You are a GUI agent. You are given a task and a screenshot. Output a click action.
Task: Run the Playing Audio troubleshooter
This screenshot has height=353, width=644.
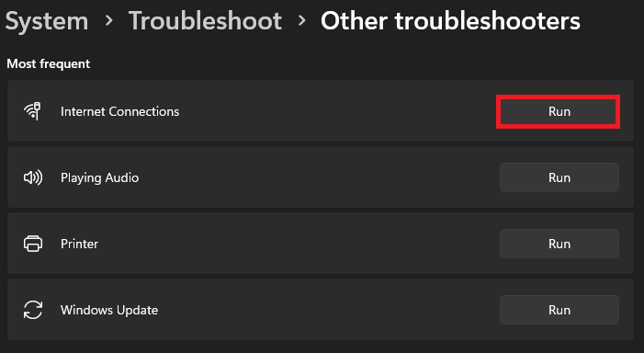(x=559, y=177)
